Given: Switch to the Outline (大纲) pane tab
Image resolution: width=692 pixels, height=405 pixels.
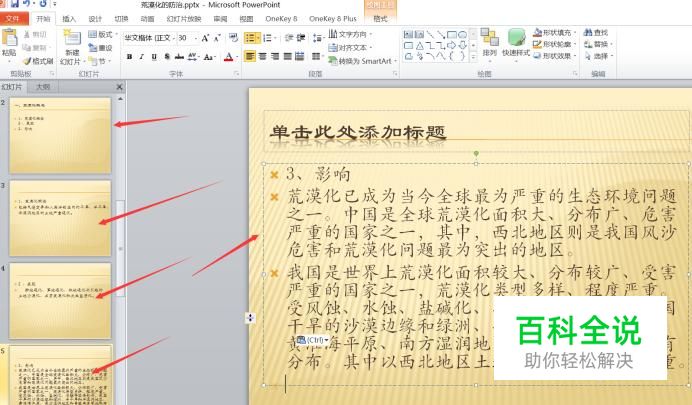Looking at the screenshot, I should tap(43, 87).
